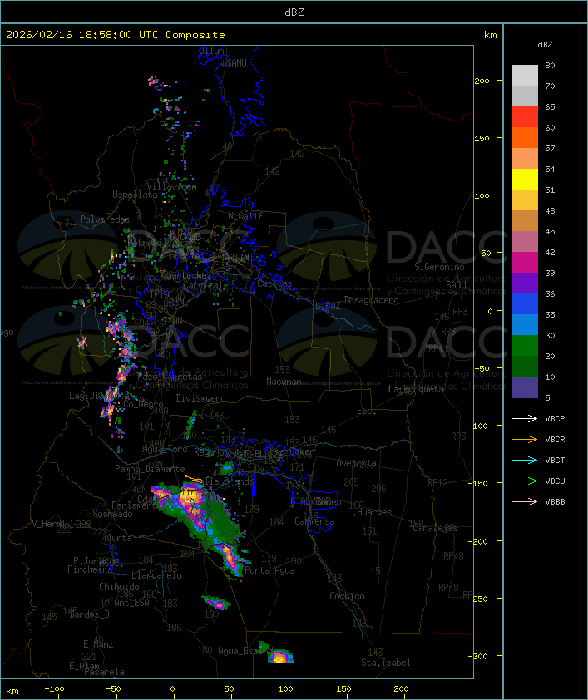Click the Nacunan map label

pos(284,382)
